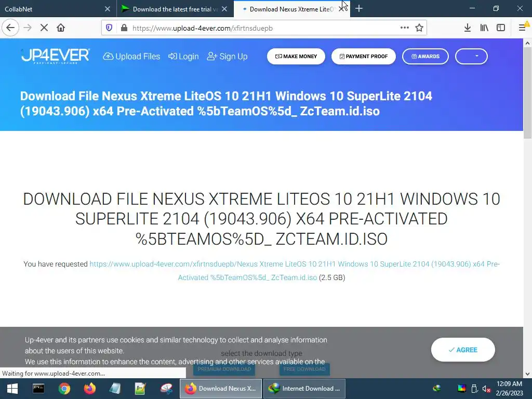Switch to Download Nexus X... taskbar window
The height and width of the screenshot is (399, 532).
[220, 389]
